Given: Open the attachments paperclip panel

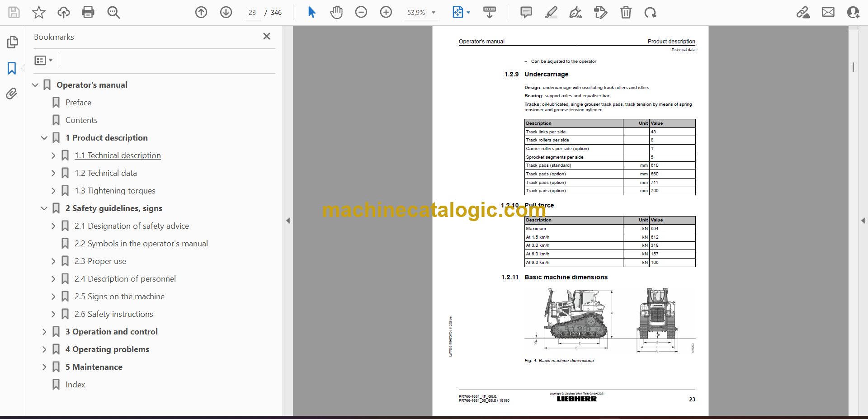Looking at the screenshot, I should tap(12, 94).
